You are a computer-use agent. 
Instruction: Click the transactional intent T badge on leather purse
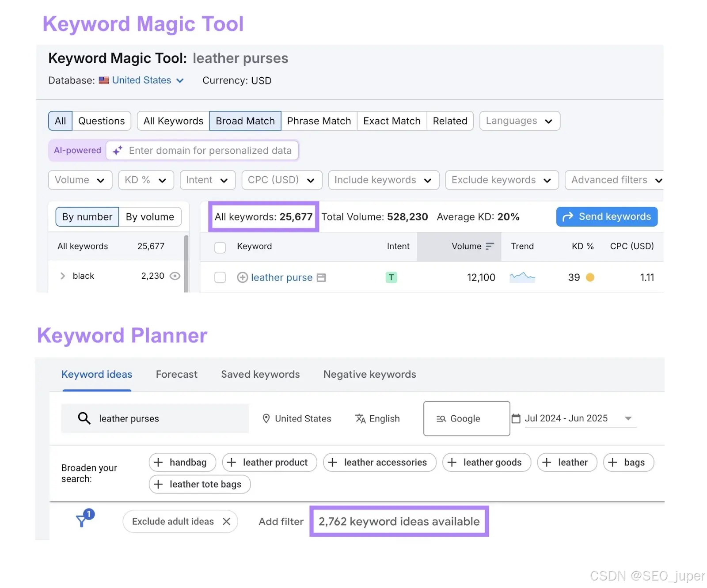pos(391,277)
